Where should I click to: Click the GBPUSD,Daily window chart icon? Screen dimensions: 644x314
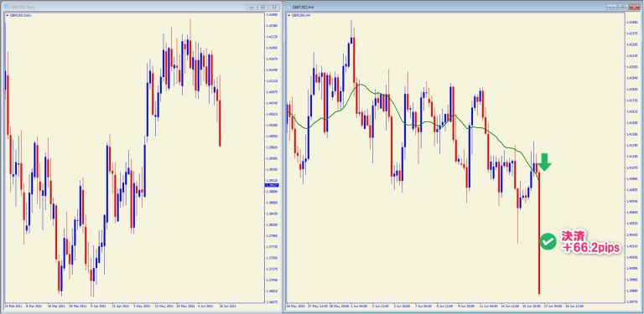(x=6, y=7)
